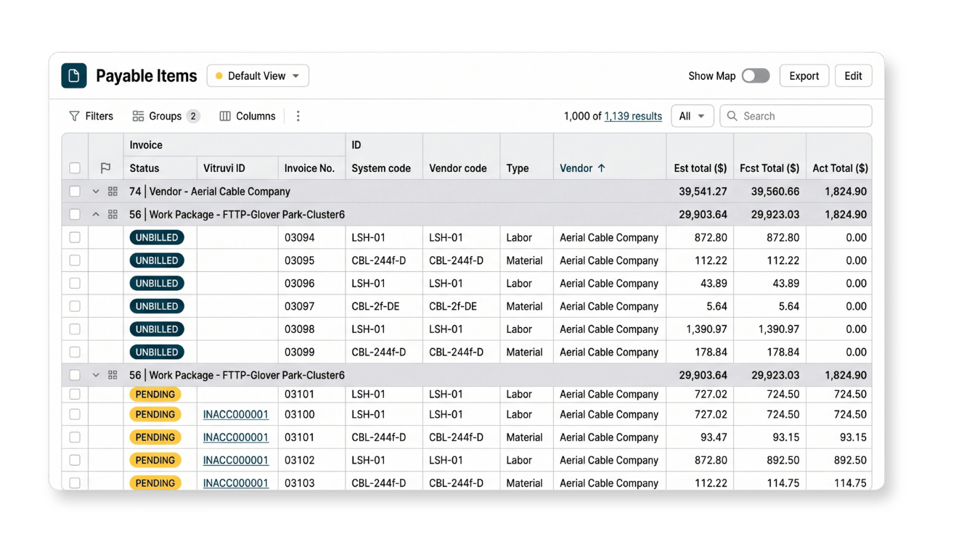
Task: Toggle the chevron of the Work Package group above the UNBILLED rows
Action: pyautogui.click(x=95, y=215)
